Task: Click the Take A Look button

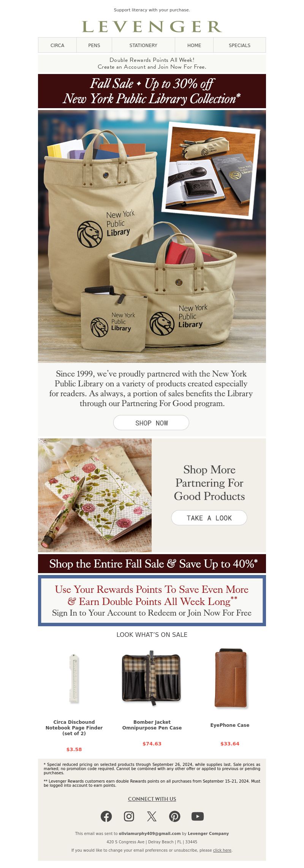Action: pos(209,518)
